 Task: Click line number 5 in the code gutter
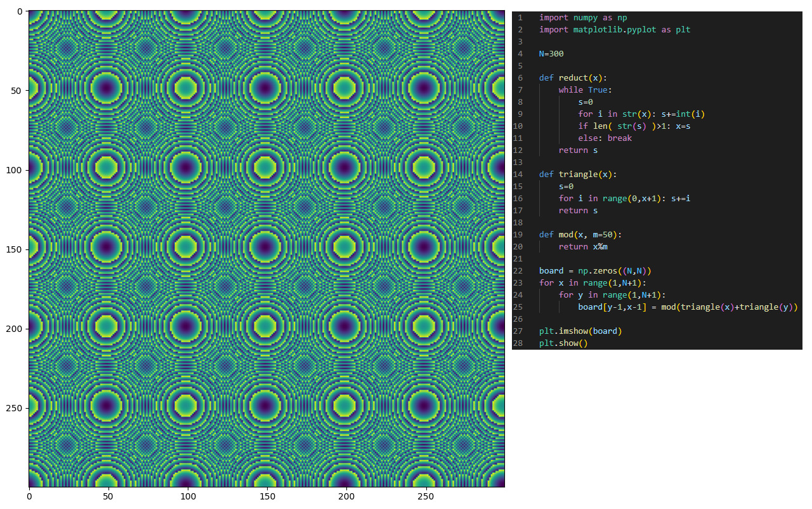[520, 66]
